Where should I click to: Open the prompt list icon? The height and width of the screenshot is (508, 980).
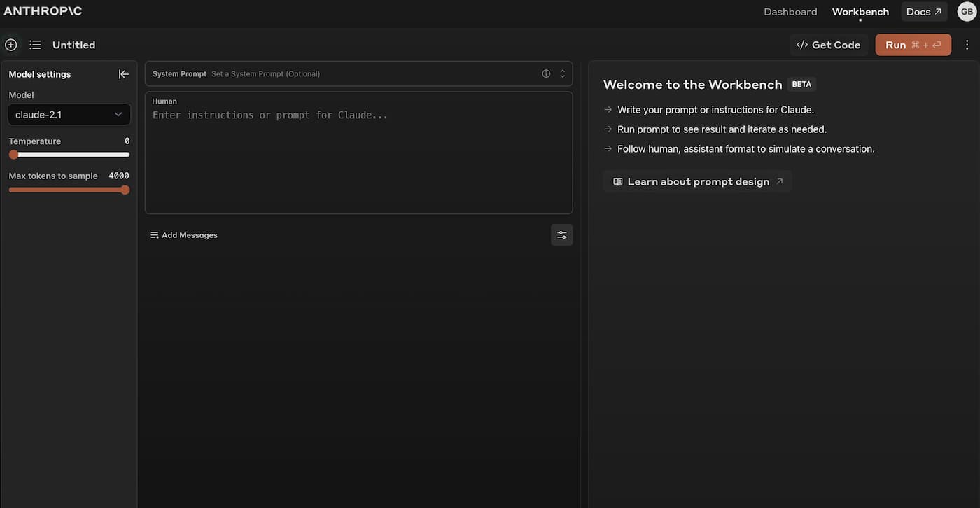coord(35,45)
